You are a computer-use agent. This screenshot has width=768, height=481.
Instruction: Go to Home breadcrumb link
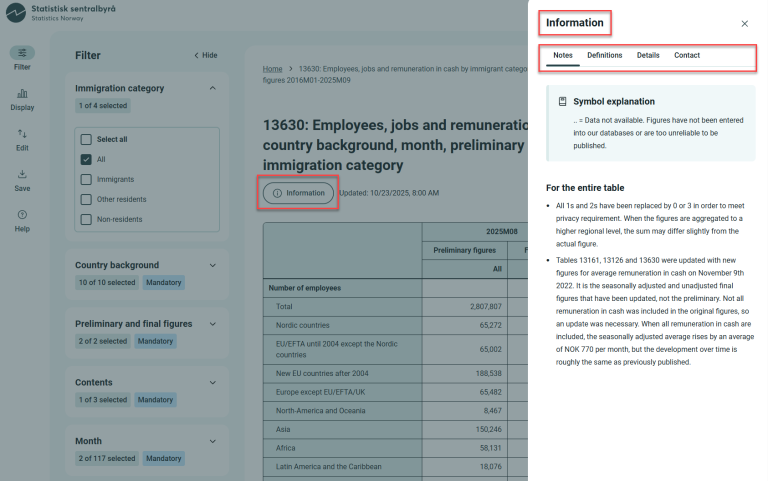point(272,69)
